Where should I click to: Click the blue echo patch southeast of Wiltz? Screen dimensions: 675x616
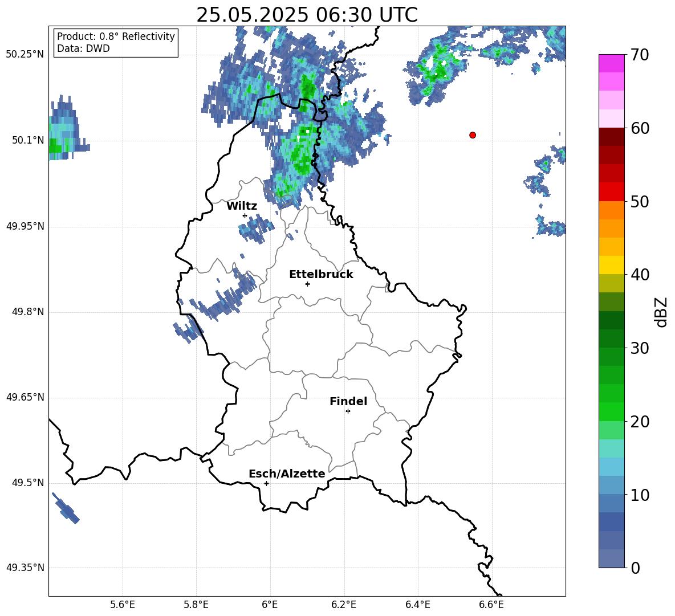tap(257, 229)
